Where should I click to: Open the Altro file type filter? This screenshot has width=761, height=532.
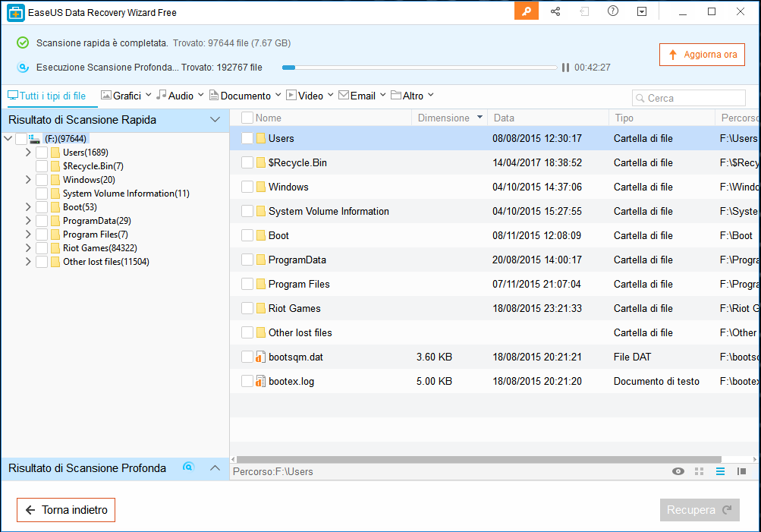pos(412,96)
